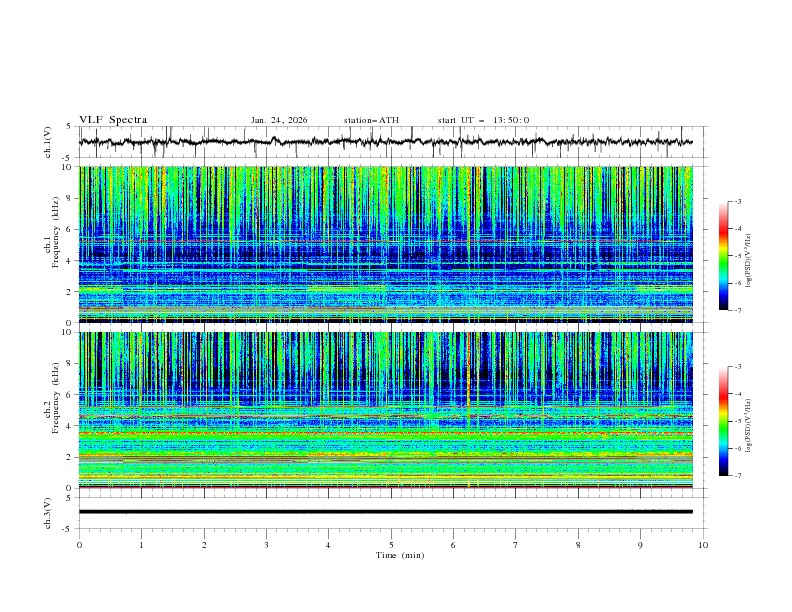Click the "9" tick on the time axis
Screen dimensions: 792x612
[640, 545]
